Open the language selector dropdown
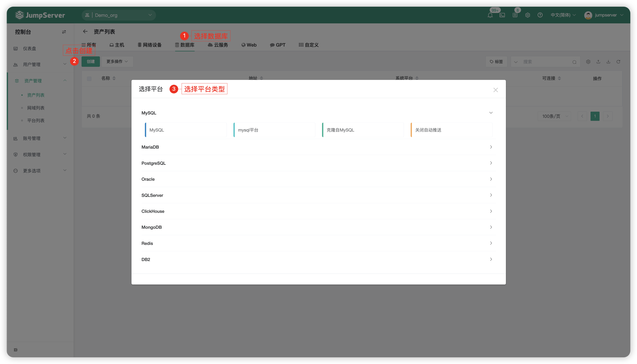Screen dimensions: 637x364 [563, 15]
